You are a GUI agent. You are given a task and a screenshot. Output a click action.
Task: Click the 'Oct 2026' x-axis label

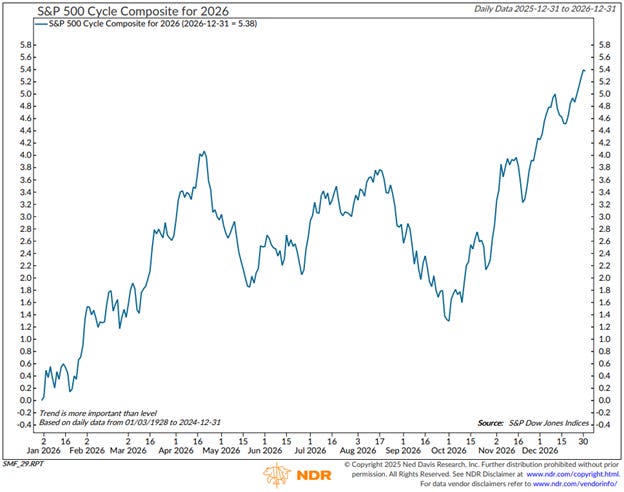[448, 451]
